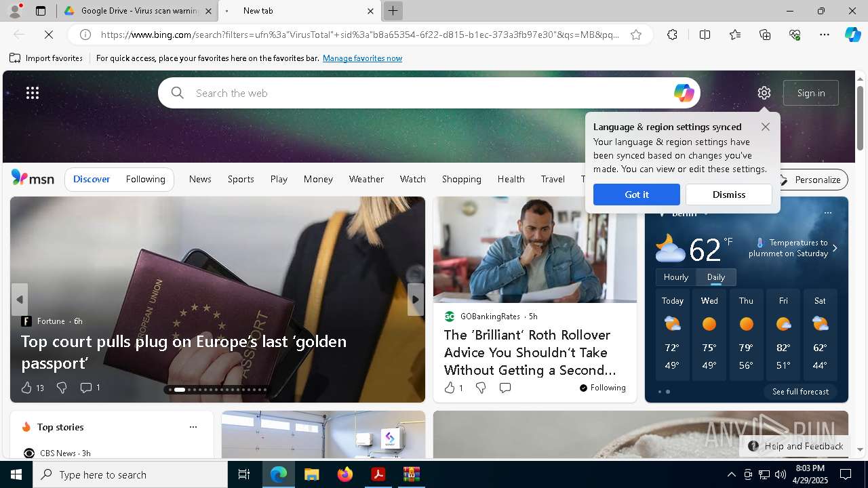Viewport: 868px width, 488px height.
Task: Open Windows Start menu
Action: coord(16,474)
